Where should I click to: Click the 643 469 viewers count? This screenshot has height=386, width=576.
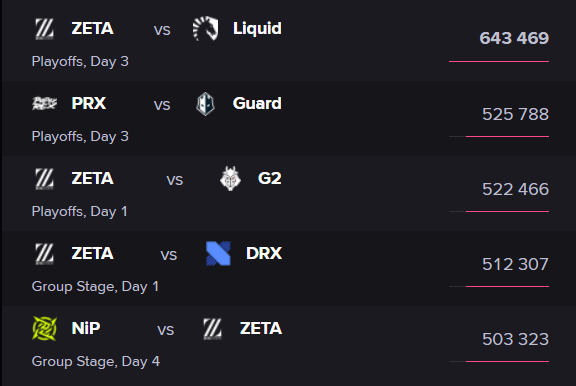tap(514, 38)
